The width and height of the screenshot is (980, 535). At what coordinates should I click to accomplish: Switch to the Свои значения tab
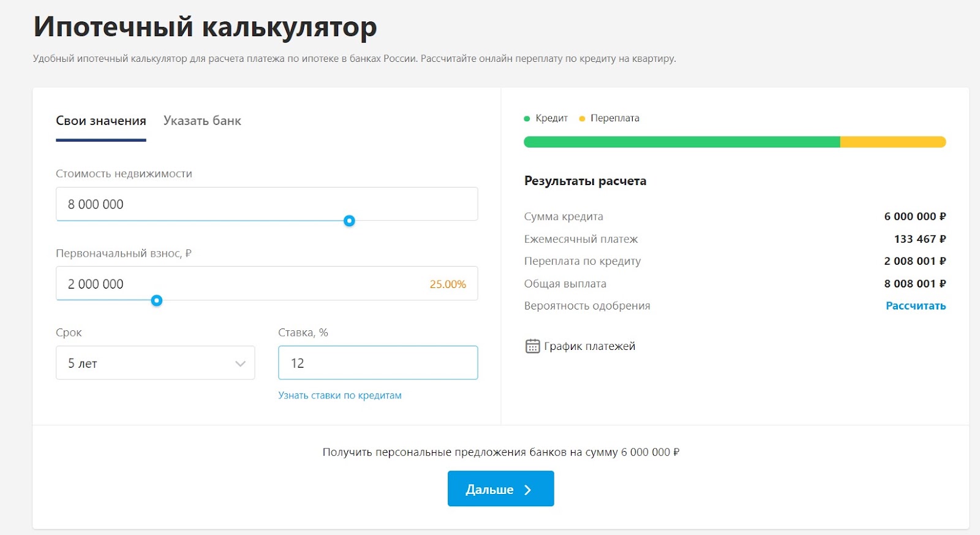(101, 121)
